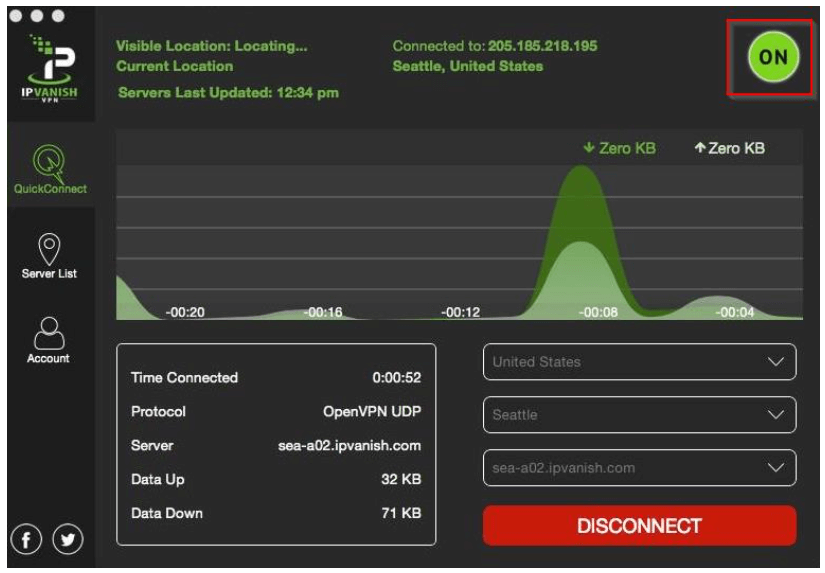Click Visible Location: Locating... text
This screenshot has height=573, width=825.
pyautogui.click(x=212, y=46)
